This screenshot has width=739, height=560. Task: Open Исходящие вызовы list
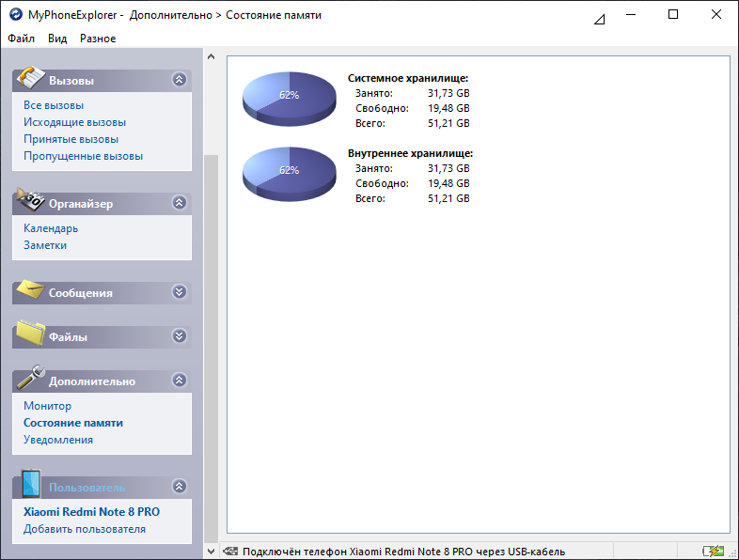coord(74,122)
